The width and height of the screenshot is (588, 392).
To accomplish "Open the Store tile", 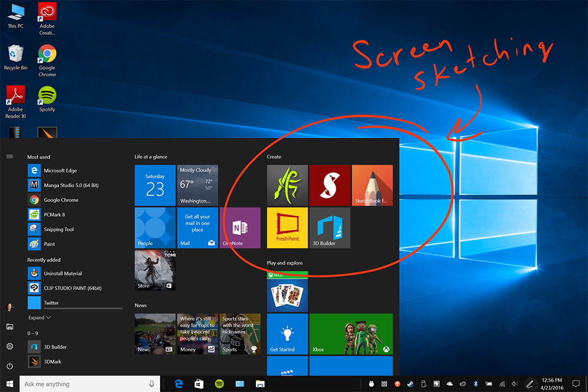I will pyautogui.click(x=155, y=270).
